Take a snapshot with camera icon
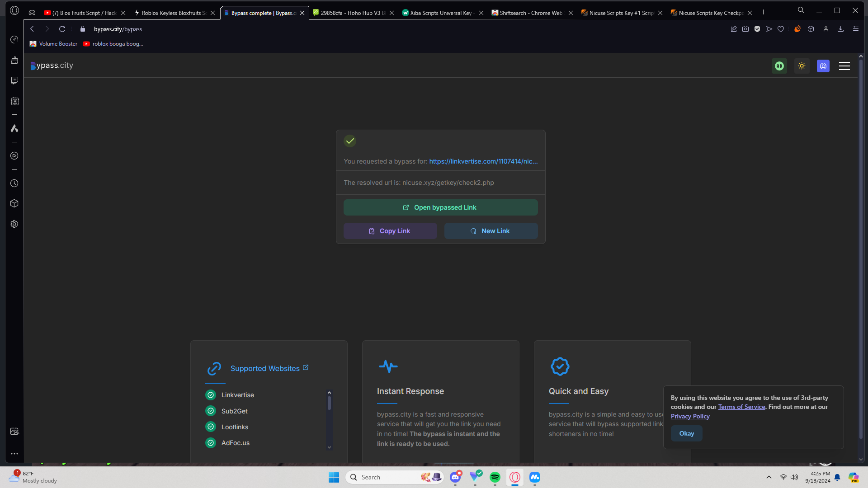 (745, 29)
